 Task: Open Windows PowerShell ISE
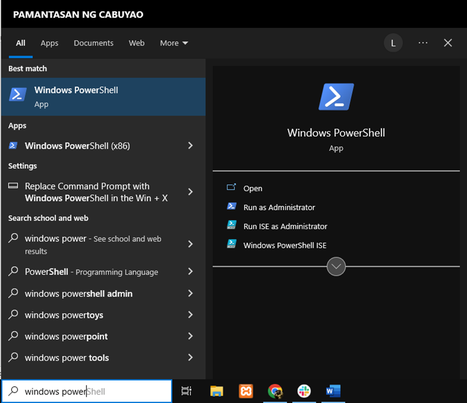pos(285,245)
